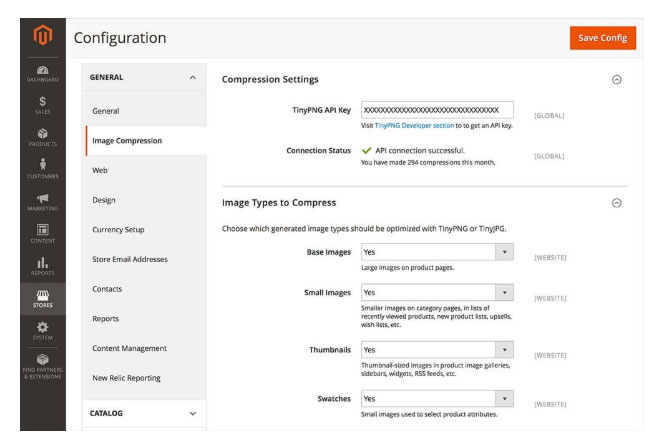Viewport: 665px width, 447px height.
Task: Open the Small Images dropdown
Action: (437, 293)
